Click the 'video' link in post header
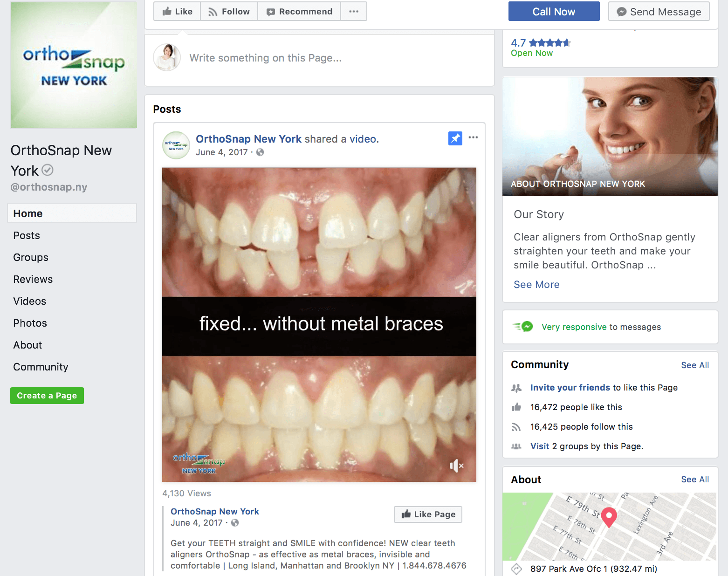728x576 pixels. click(x=363, y=139)
